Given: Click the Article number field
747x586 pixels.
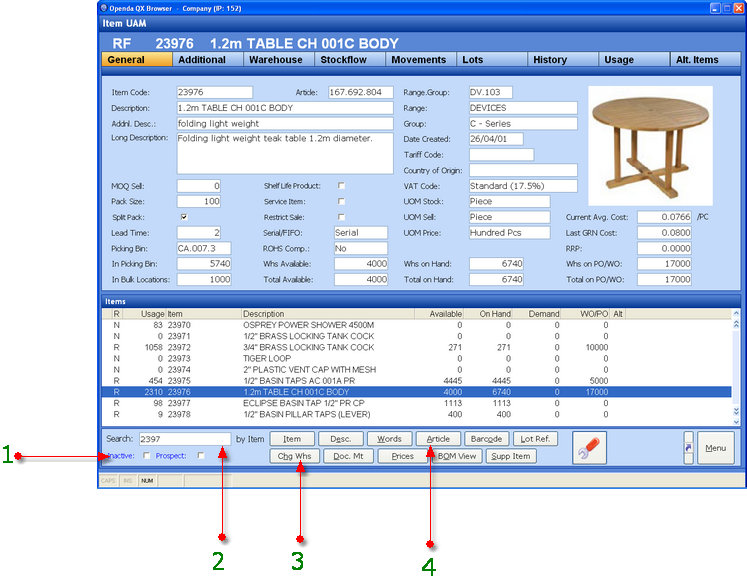Looking at the screenshot, I should (361, 92).
